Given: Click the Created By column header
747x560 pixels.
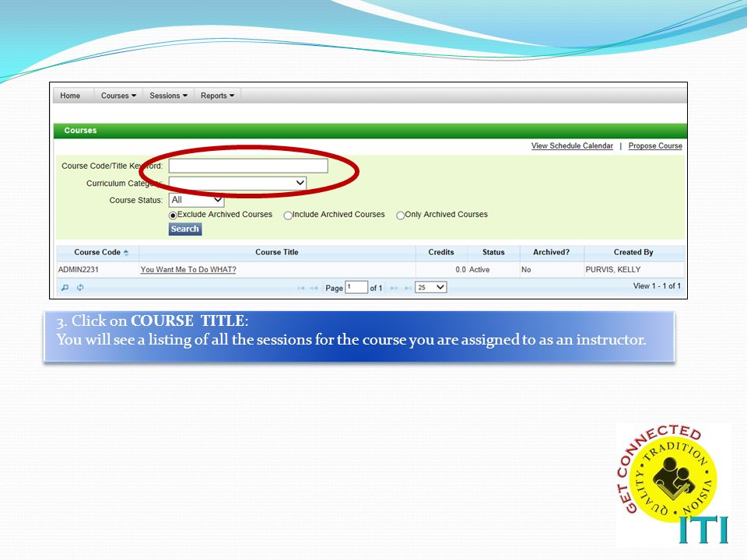Looking at the screenshot, I should [633, 252].
